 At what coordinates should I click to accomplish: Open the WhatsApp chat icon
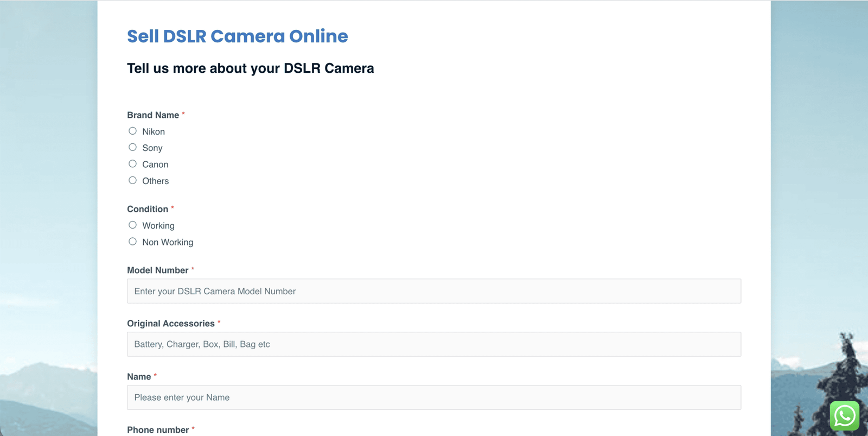coord(844,416)
